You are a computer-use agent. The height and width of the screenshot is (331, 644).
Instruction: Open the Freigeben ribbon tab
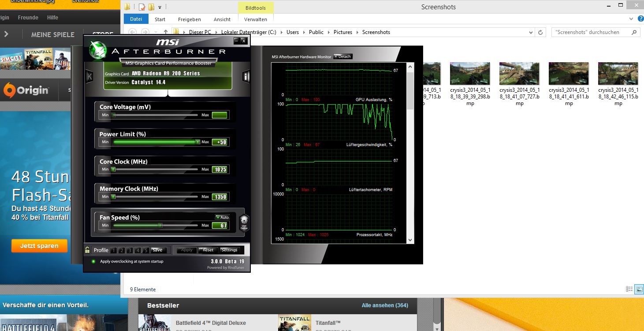tap(190, 19)
